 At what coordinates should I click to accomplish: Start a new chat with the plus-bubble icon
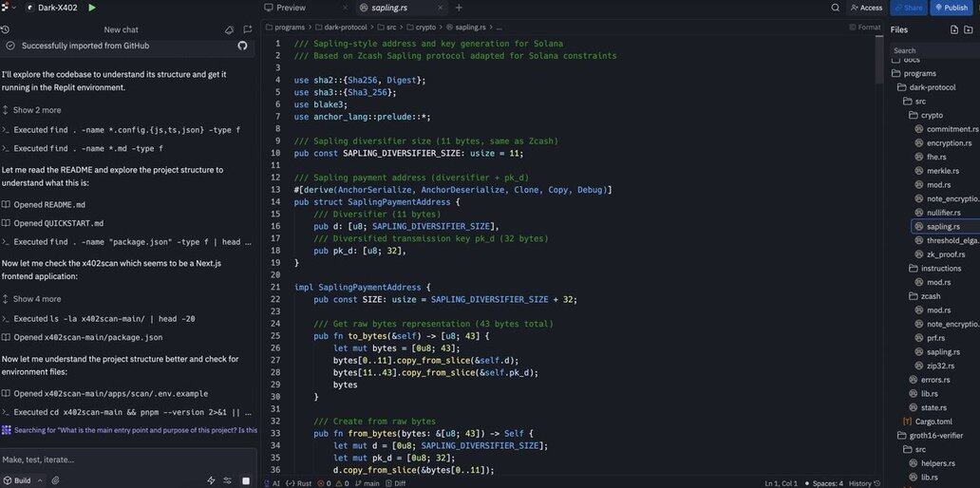point(248,29)
